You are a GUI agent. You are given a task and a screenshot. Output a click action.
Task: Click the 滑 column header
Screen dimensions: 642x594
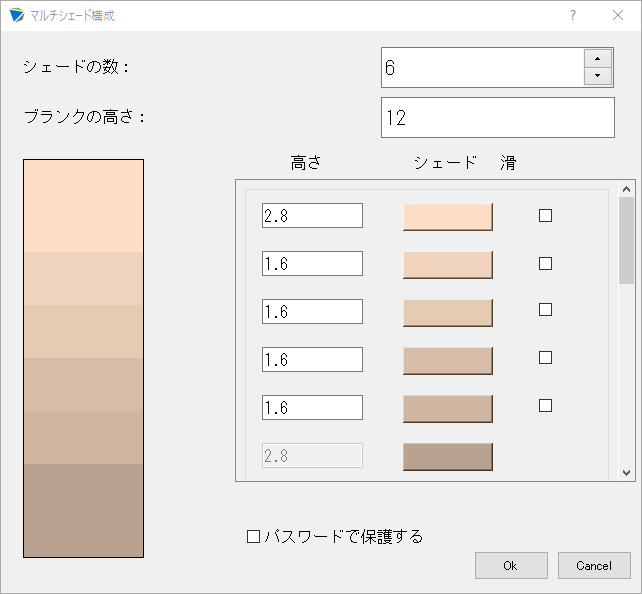point(508,163)
